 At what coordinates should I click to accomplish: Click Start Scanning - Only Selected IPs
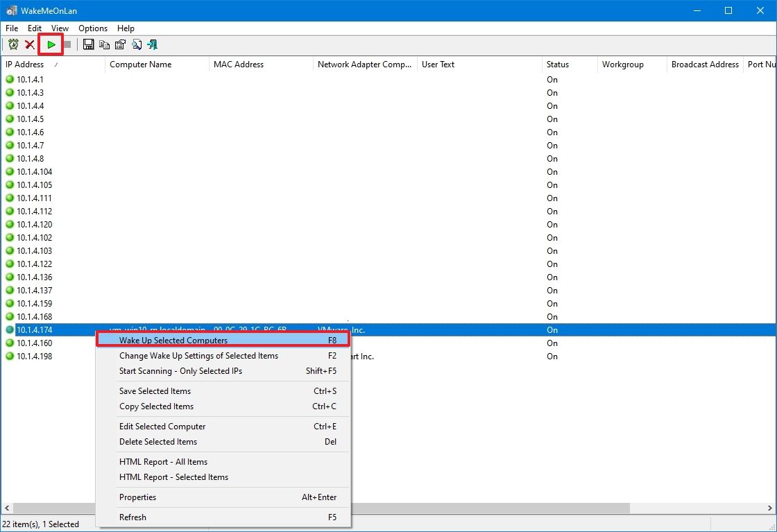click(182, 371)
